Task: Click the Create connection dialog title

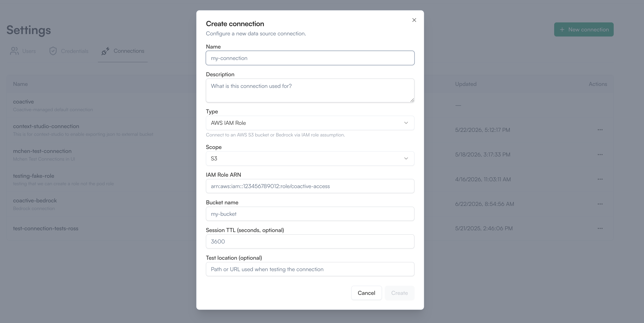Action: click(x=235, y=24)
